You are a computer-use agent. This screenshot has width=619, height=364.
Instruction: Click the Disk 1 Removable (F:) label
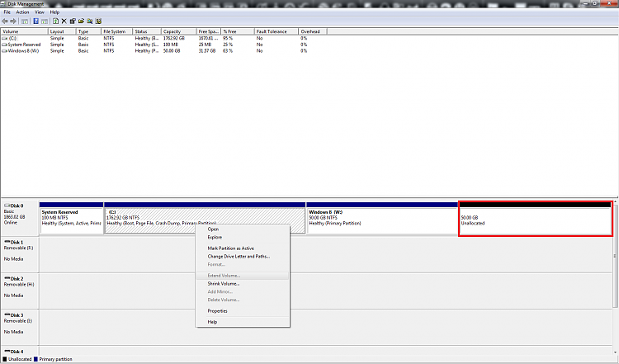tap(18, 248)
